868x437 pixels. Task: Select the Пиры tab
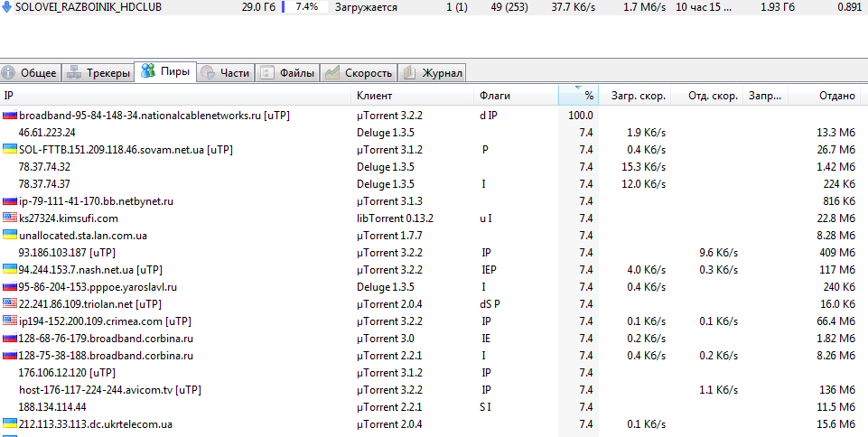point(165,71)
